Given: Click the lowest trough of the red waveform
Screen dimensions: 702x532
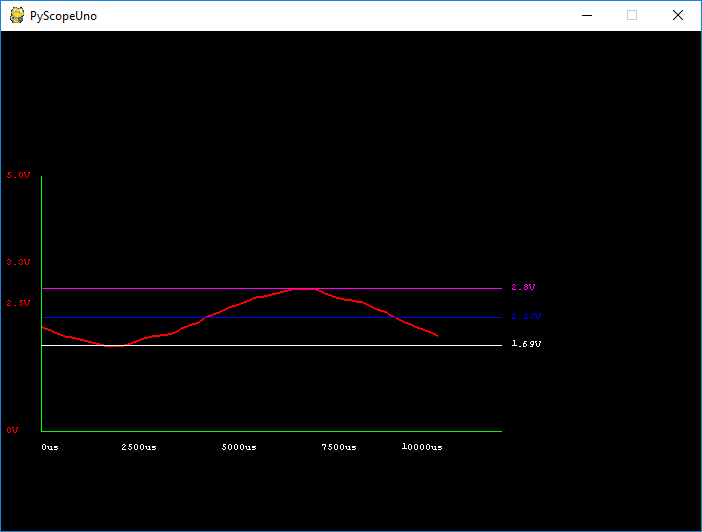Looking at the screenshot, I should (x=115, y=346).
